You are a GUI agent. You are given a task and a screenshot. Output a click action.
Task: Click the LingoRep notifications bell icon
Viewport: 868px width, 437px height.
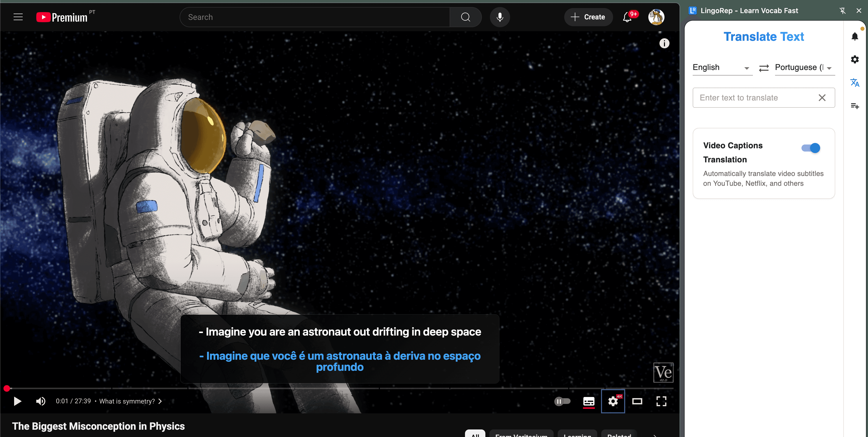point(854,36)
